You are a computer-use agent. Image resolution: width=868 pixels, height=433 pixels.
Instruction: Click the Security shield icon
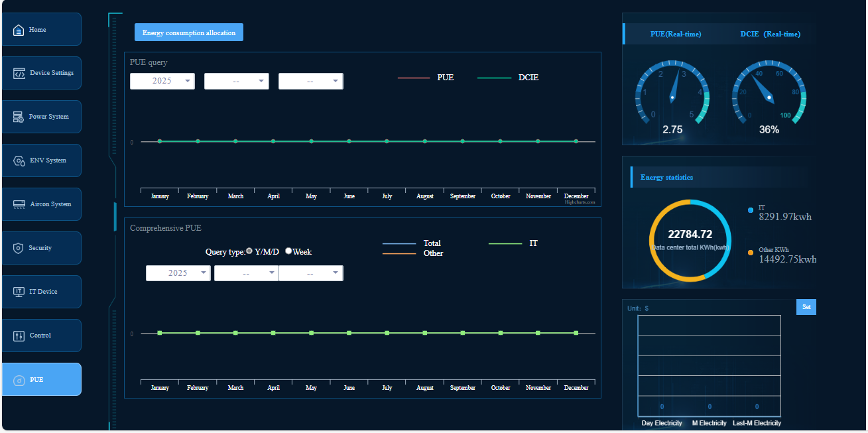19,248
